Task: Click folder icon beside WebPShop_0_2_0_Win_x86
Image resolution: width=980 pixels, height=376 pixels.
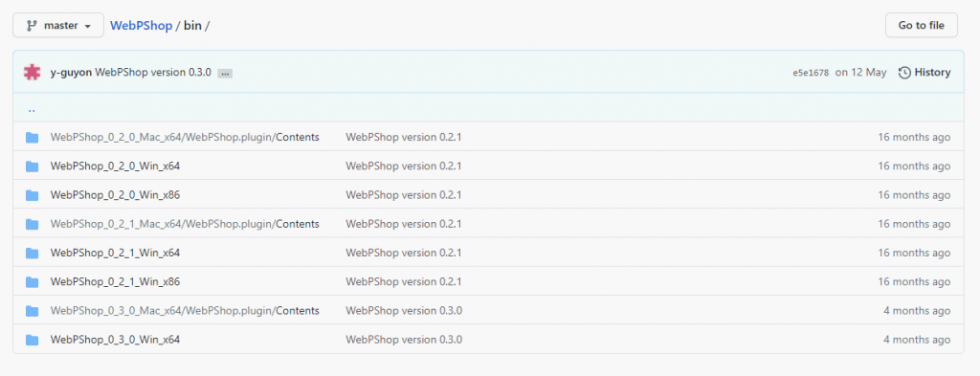Action: (x=32, y=195)
